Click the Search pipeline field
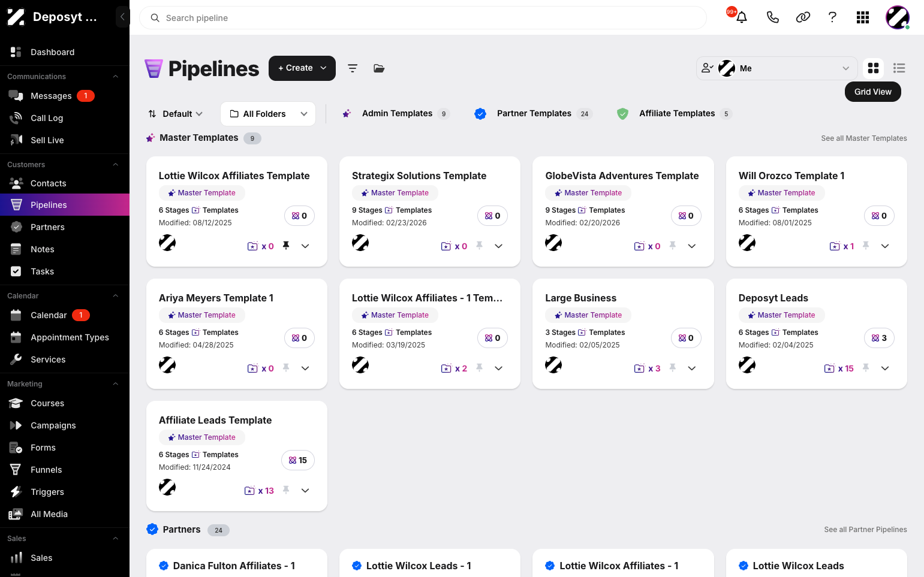 click(x=423, y=18)
